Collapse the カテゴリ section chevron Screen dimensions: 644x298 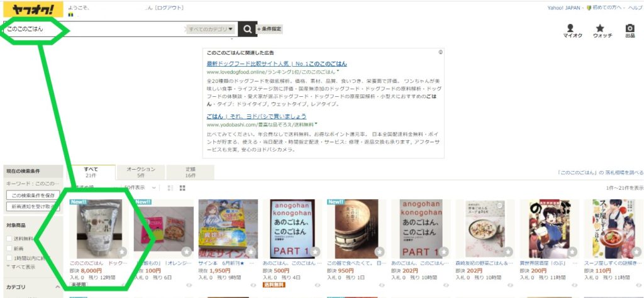57,287
